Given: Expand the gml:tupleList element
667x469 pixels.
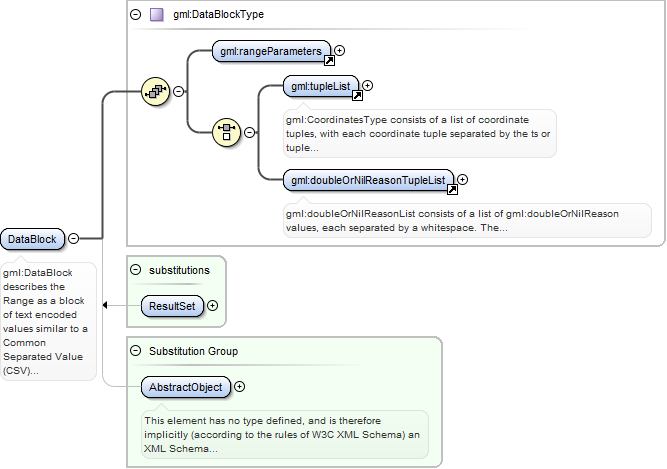Looking at the screenshot, I should coord(367,85).
